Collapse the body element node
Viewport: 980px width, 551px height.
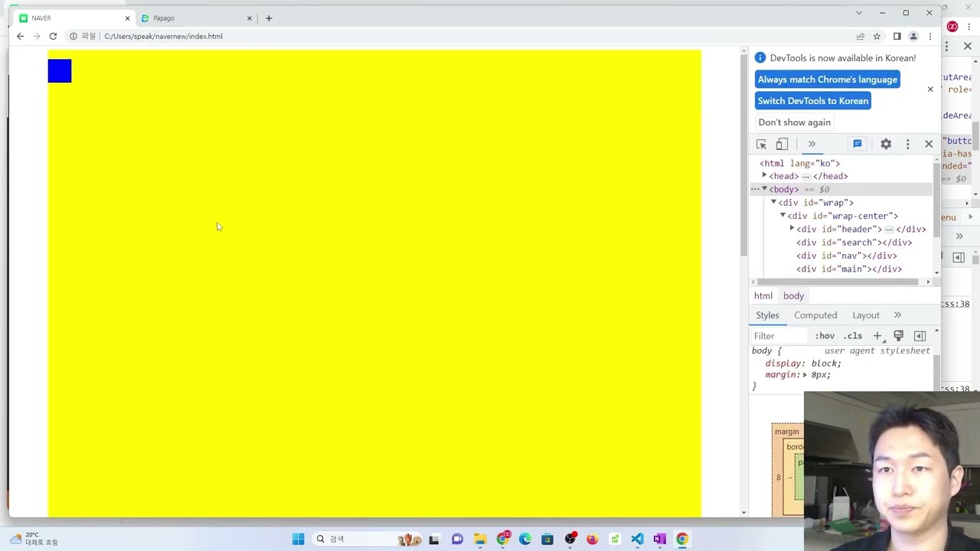coord(764,189)
